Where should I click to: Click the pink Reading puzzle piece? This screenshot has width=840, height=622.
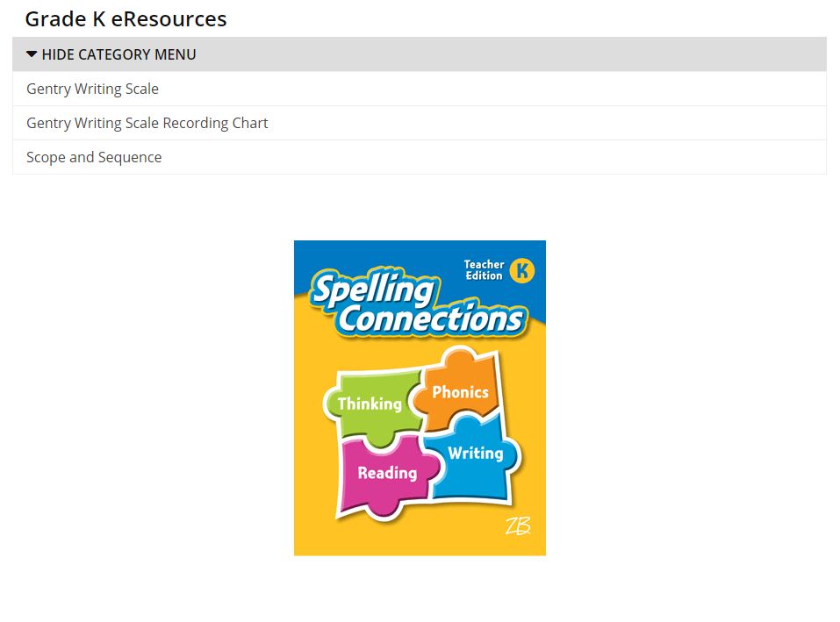(x=387, y=475)
